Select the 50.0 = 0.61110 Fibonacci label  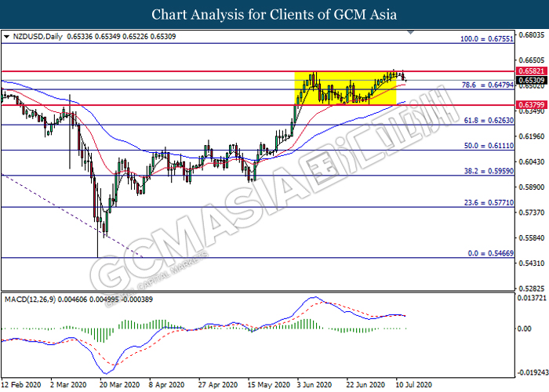click(488, 145)
